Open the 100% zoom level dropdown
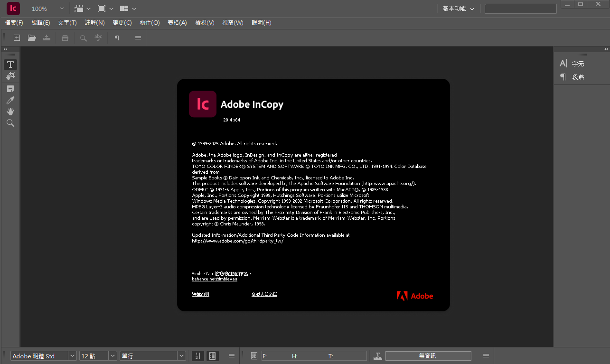 coord(62,9)
